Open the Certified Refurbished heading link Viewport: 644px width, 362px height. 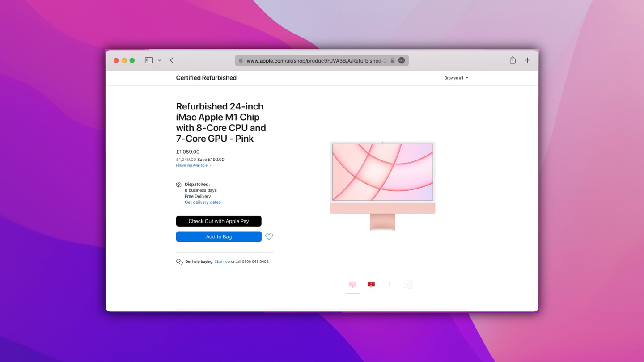[x=206, y=78]
